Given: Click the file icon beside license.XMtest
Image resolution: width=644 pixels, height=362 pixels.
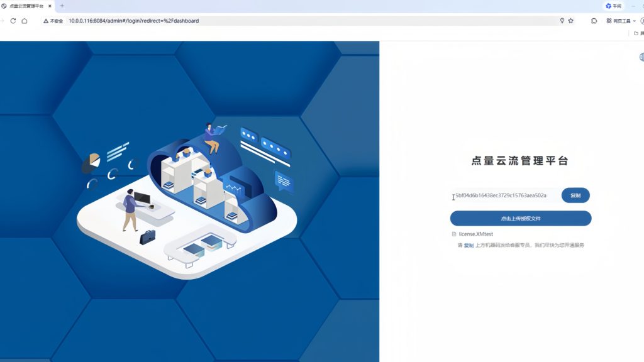Looking at the screenshot, I should tap(454, 234).
